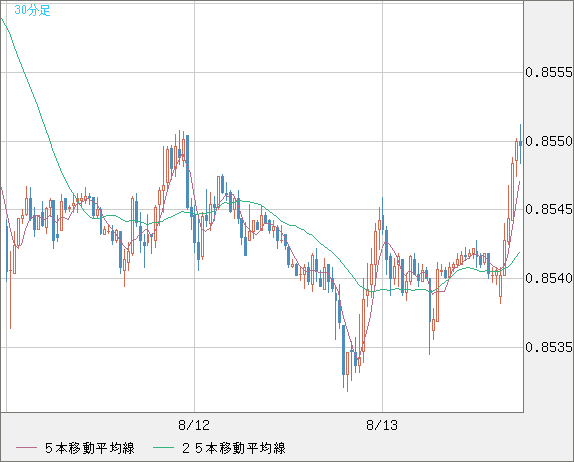Click the green 25-period legend line swatch
Image resolution: width=574 pixels, height=462 pixels.
pyautogui.click(x=163, y=448)
